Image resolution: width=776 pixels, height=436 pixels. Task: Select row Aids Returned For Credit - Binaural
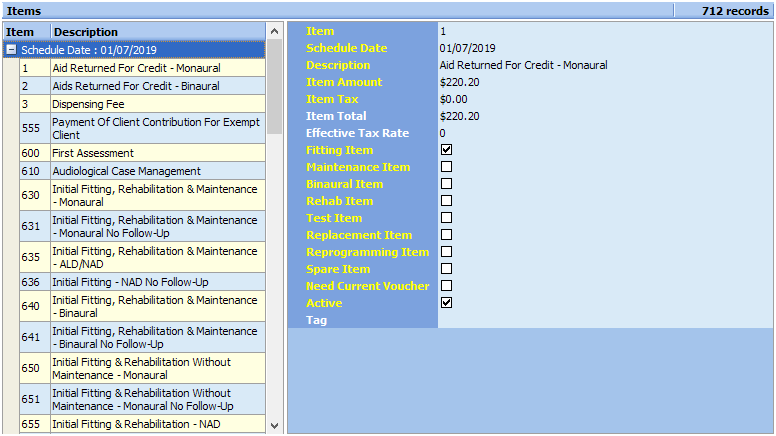click(x=143, y=86)
